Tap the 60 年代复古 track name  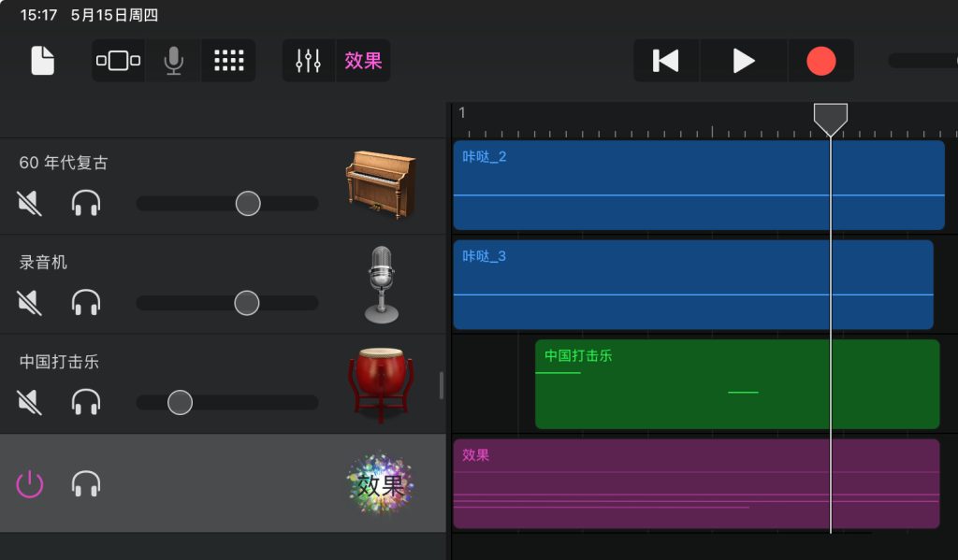coord(64,163)
